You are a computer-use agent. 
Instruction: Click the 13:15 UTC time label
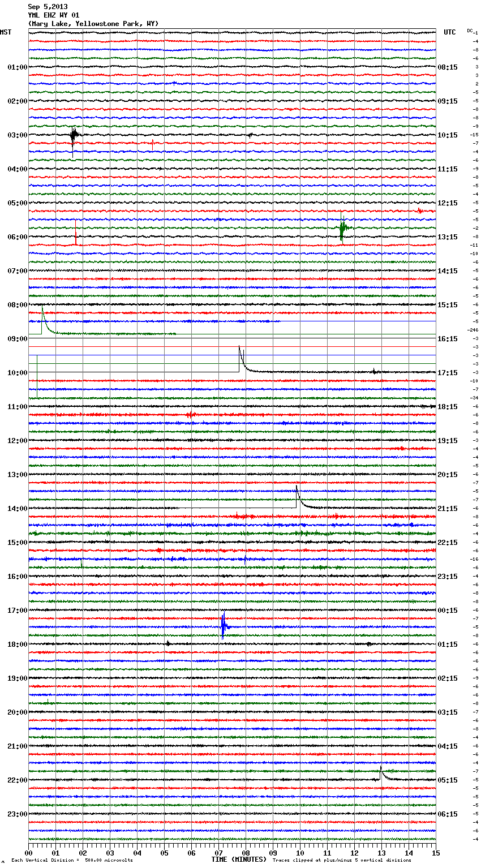448,237
